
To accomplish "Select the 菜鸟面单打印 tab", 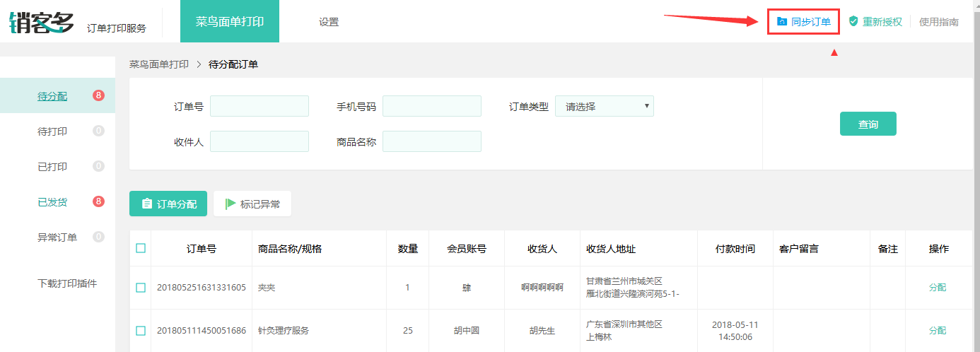I will (x=230, y=21).
